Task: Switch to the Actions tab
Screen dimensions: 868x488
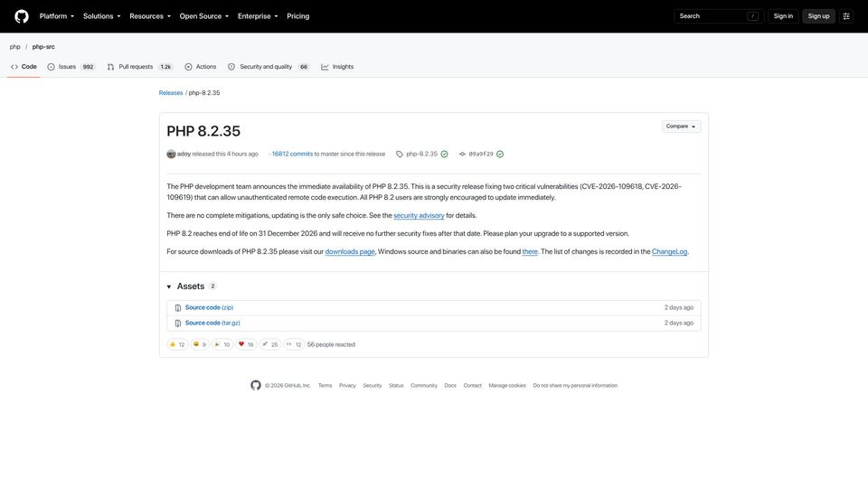Action: [201, 66]
